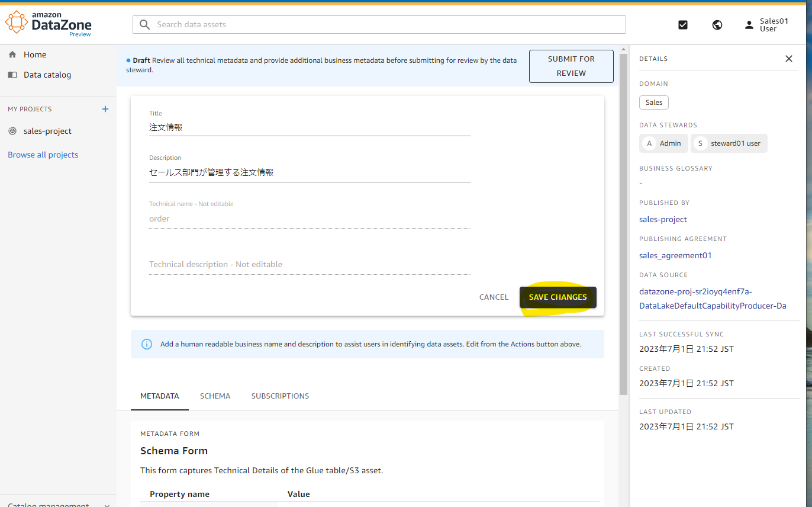Click the Amazon DataZone logo
The width and height of the screenshot is (812, 507).
click(x=49, y=24)
